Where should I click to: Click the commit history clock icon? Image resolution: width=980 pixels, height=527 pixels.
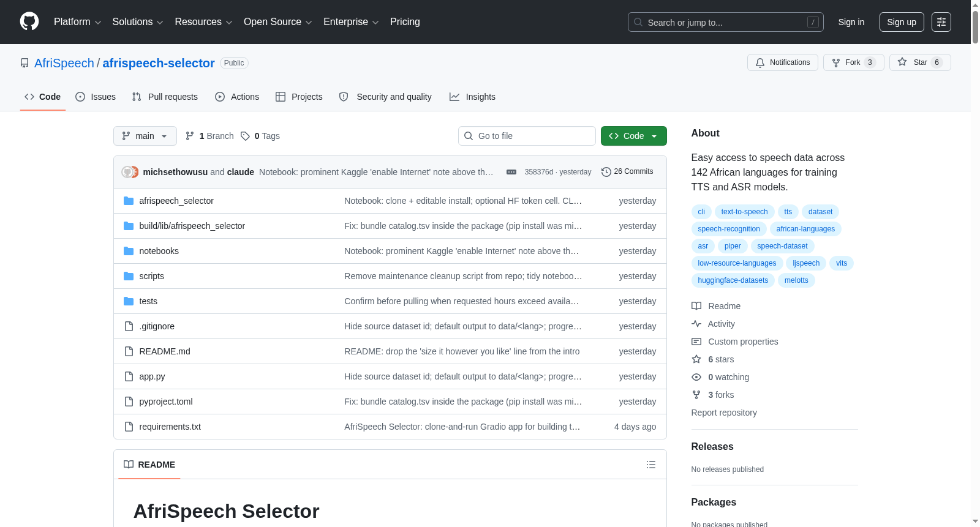pyautogui.click(x=606, y=172)
